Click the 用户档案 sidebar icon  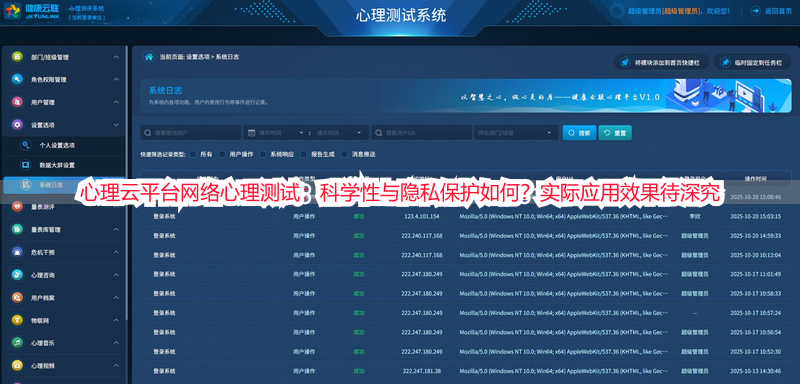click(x=17, y=297)
